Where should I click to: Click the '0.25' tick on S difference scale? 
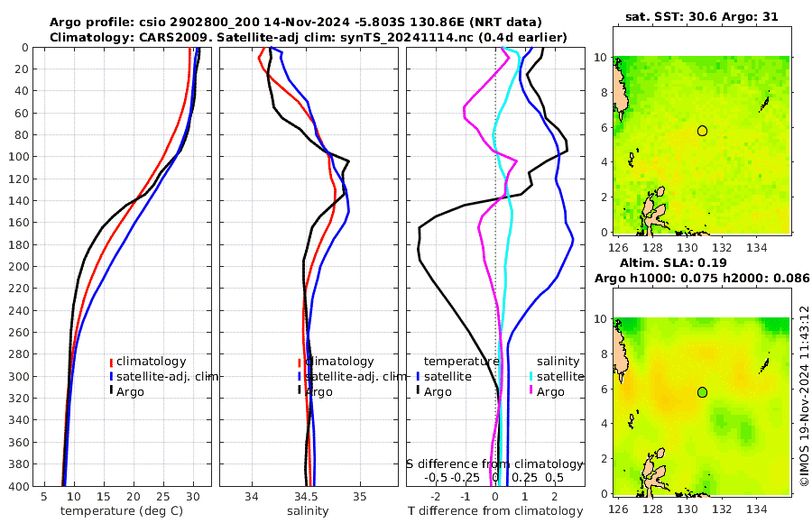[524, 477]
